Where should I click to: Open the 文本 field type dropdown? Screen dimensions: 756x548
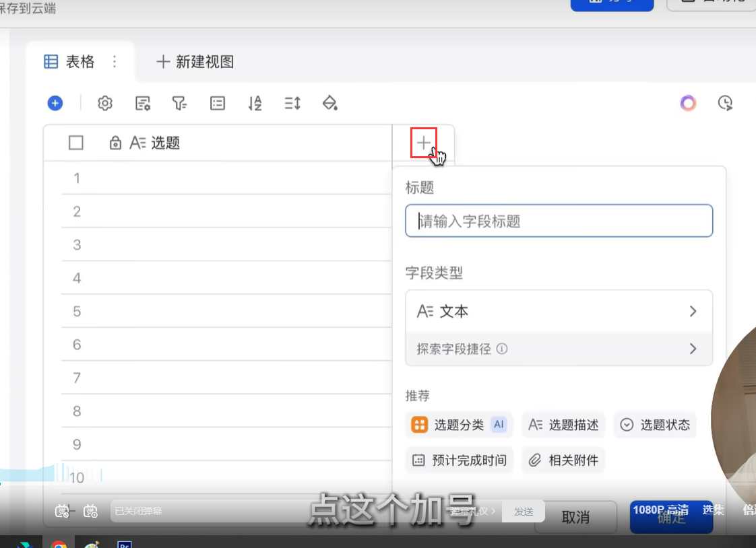pos(559,311)
